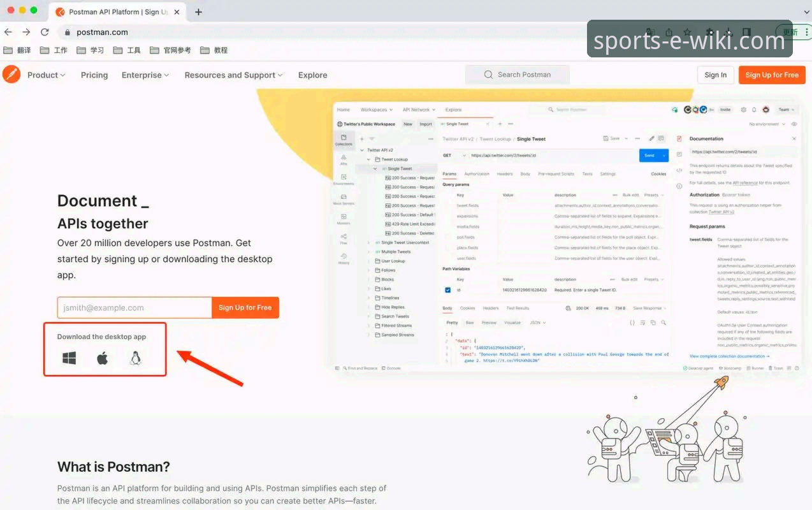The image size is (812, 510).
Task: Click the code snippet icon in preview's right rail
Action: (679, 170)
